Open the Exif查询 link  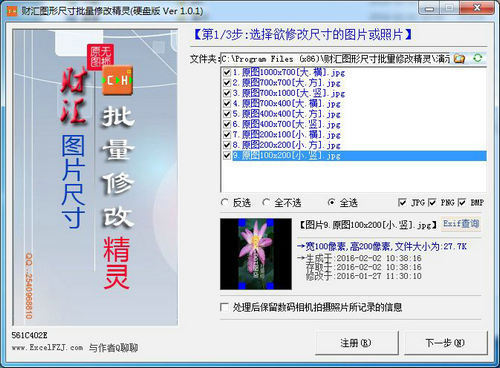click(x=461, y=224)
